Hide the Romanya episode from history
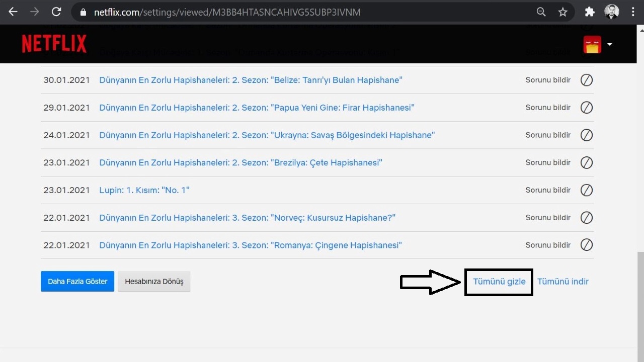This screenshot has width=644, height=362. coord(586,245)
